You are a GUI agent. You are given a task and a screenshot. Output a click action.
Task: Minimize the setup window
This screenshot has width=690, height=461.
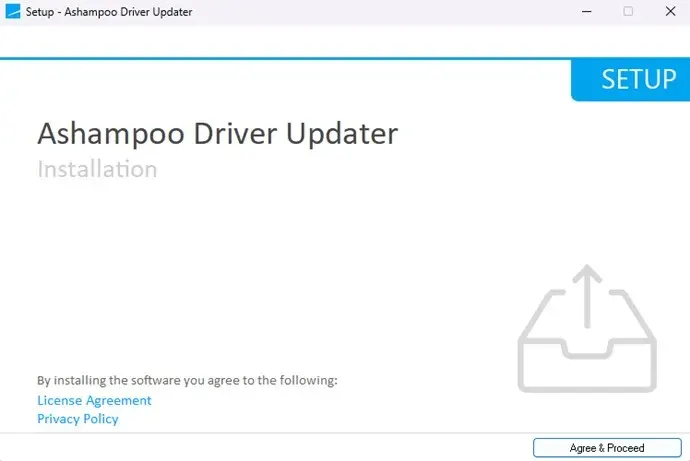pos(587,11)
